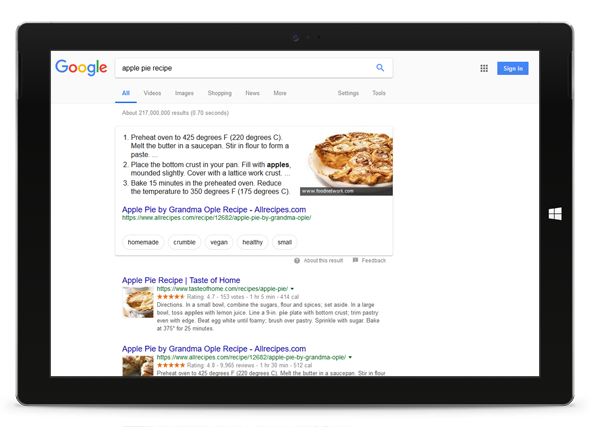Click the 'About 217,000,000 results' text
Viewport: 590px width, 427px height.
175,113
